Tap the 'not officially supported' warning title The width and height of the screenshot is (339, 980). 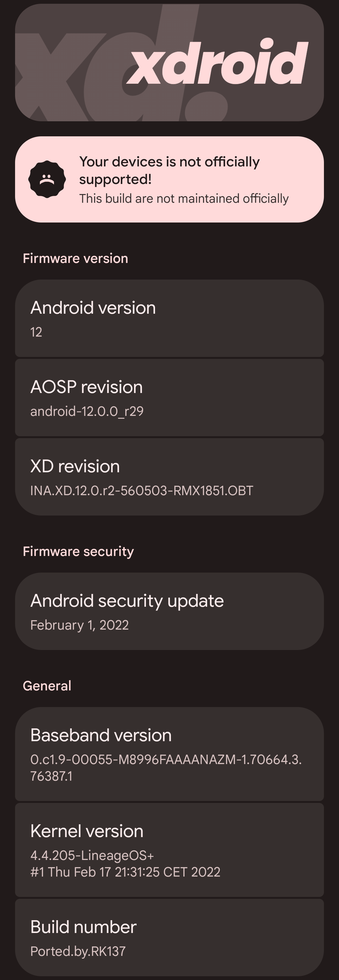[x=169, y=170]
